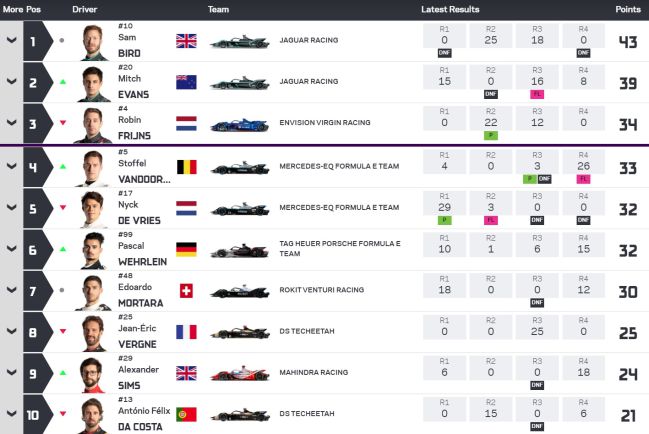Sort by the Points column header
Screen dimensions: 649x434
click(x=627, y=9)
